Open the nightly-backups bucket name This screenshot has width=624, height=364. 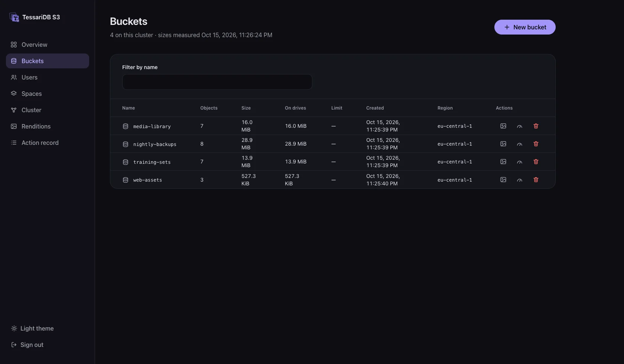[x=155, y=144]
